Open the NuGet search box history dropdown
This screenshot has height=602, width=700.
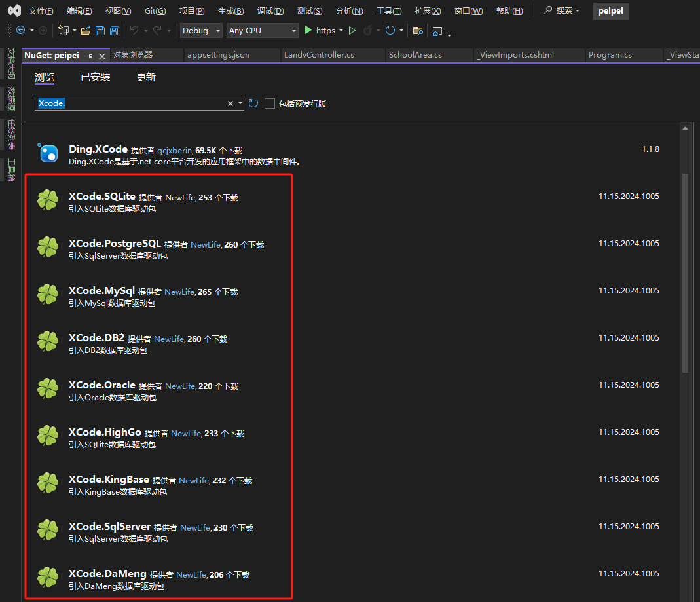240,103
